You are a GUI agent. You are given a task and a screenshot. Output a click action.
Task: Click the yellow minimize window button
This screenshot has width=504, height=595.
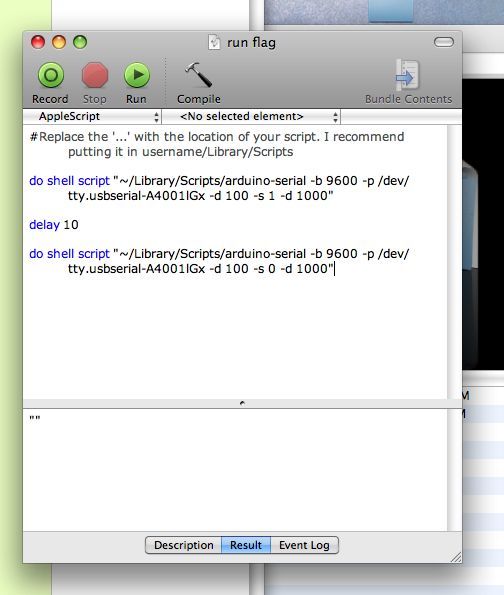(x=59, y=42)
